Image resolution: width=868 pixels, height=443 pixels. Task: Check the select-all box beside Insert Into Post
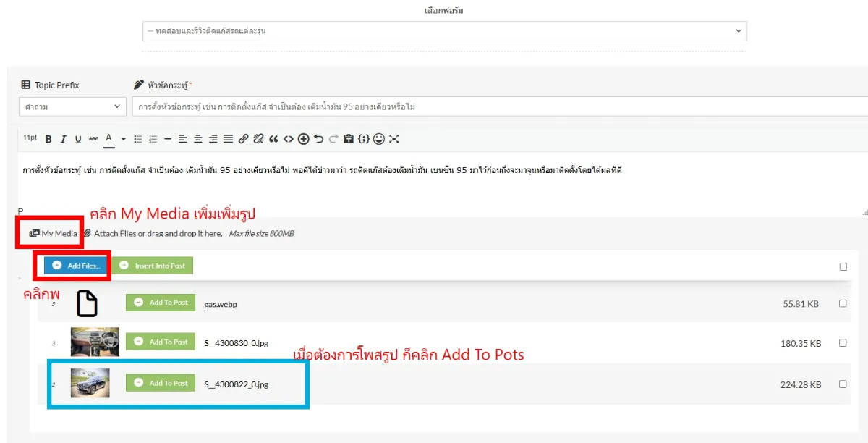(843, 266)
